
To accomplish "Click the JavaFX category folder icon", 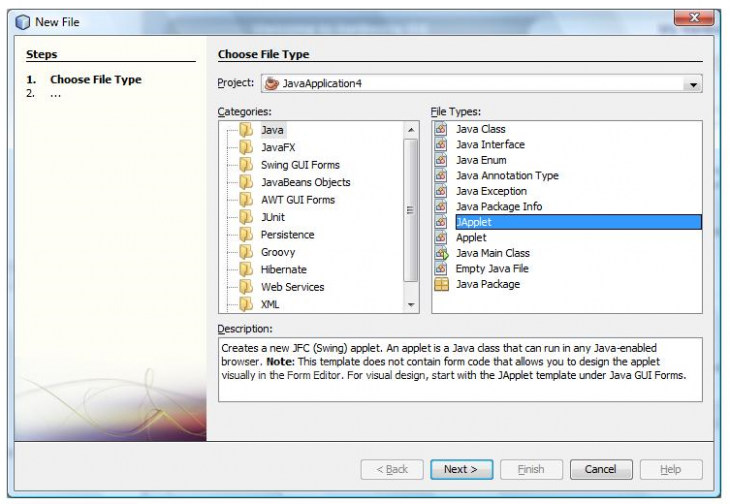I will 246,148.
